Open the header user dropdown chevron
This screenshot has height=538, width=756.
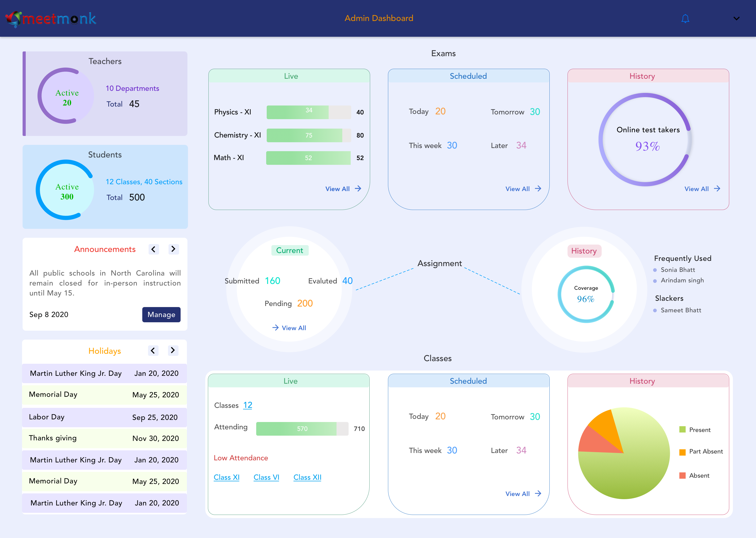click(x=736, y=19)
